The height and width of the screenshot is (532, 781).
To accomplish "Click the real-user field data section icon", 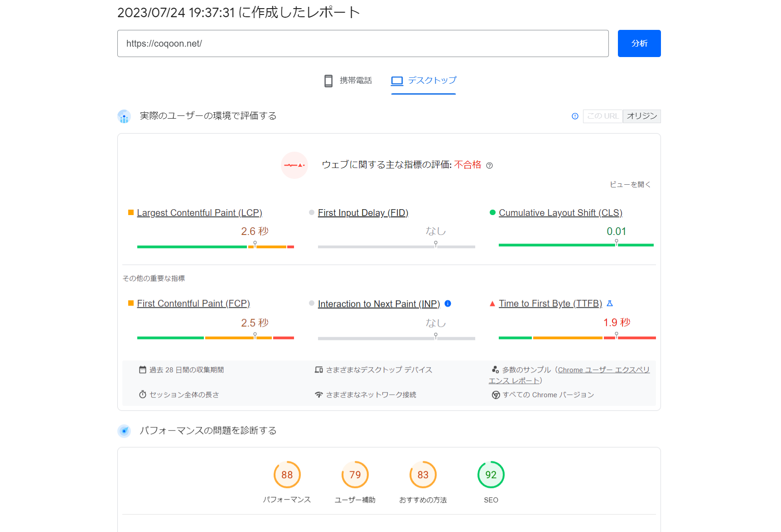I will coord(124,116).
